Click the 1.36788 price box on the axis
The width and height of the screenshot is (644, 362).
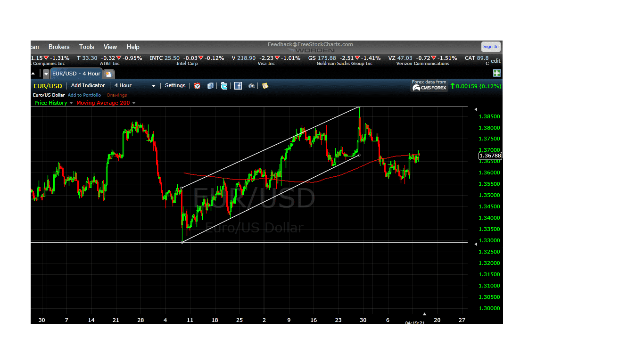tap(490, 156)
